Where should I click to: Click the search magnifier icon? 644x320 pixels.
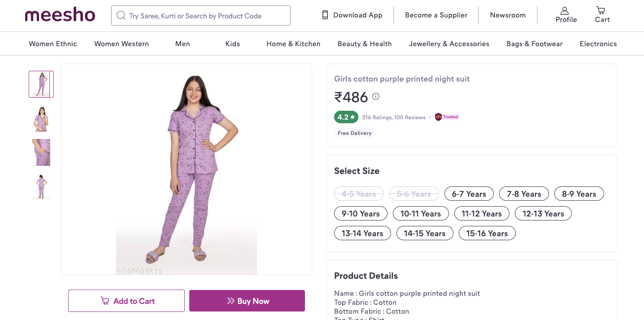[121, 16]
